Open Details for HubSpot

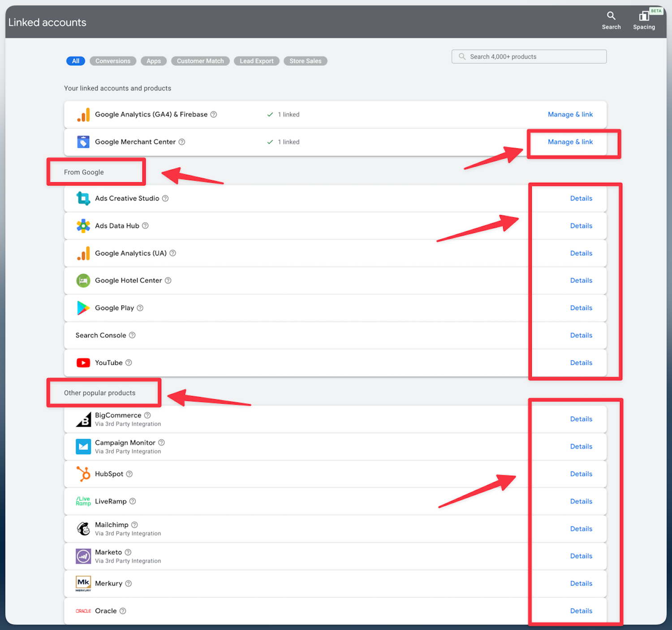coord(581,474)
